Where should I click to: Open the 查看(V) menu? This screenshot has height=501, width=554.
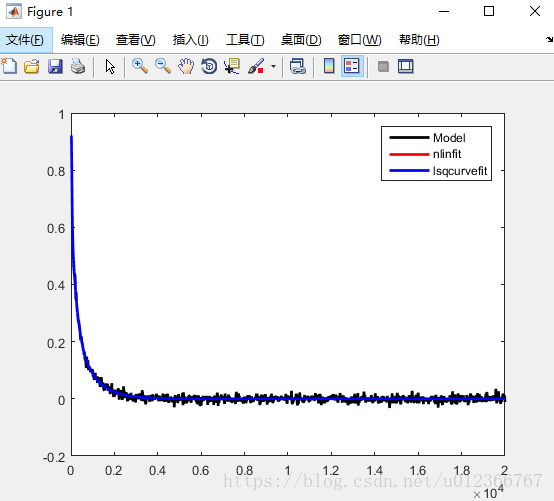click(136, 40)
